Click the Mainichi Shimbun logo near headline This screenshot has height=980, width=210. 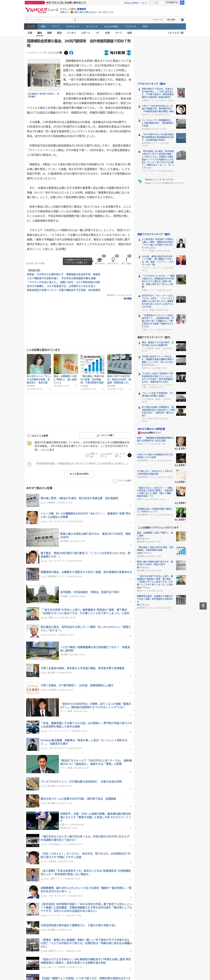[117, 53]
